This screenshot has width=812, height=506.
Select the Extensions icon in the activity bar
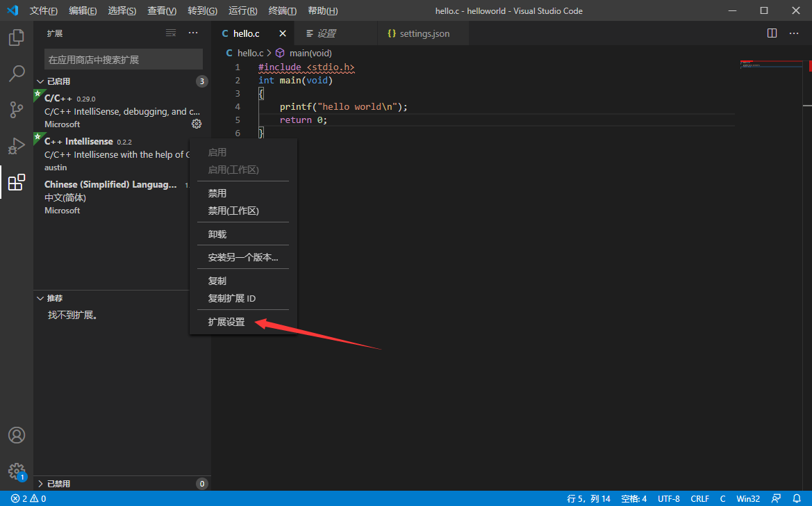coord(17,183)
